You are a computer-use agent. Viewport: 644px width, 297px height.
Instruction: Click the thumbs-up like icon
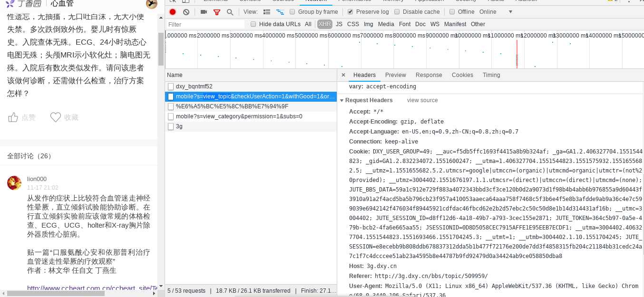point(13,117)
